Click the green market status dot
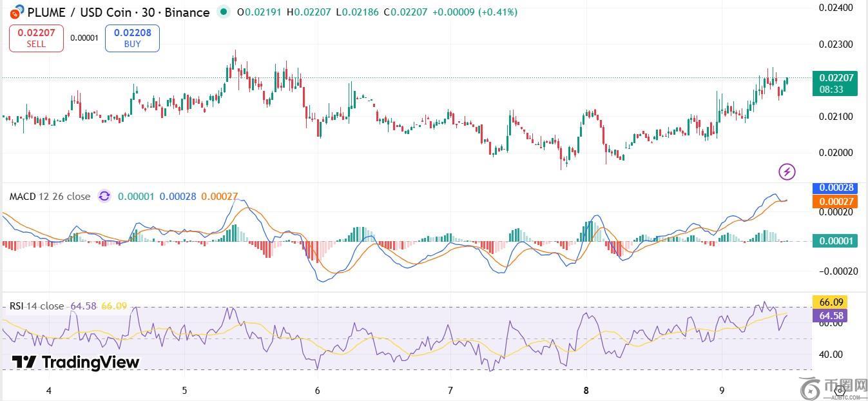Screen dimensions: 868x401 click(223, 12)
